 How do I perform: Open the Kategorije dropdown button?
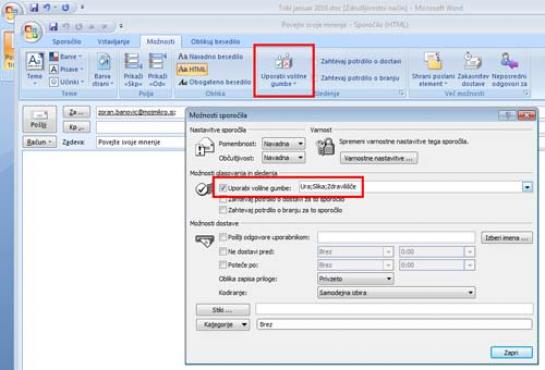point(223,324)
